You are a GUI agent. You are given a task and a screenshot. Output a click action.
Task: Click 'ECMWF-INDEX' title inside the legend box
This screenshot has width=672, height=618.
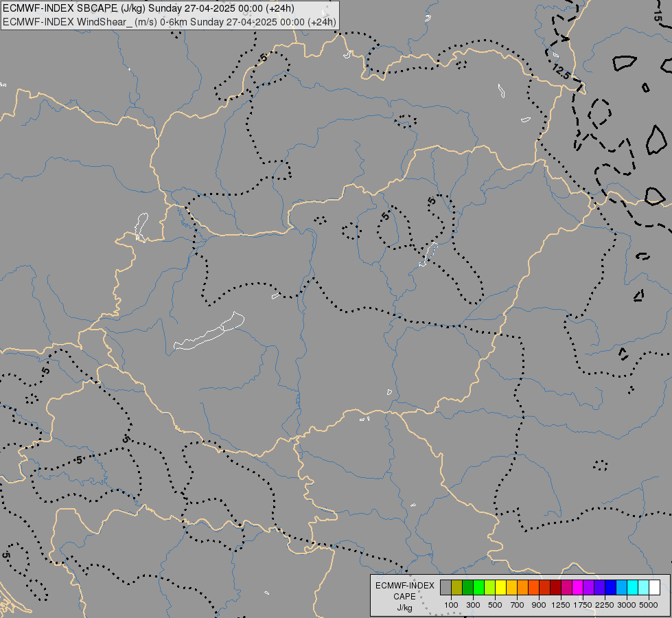(x=404, y=586)
